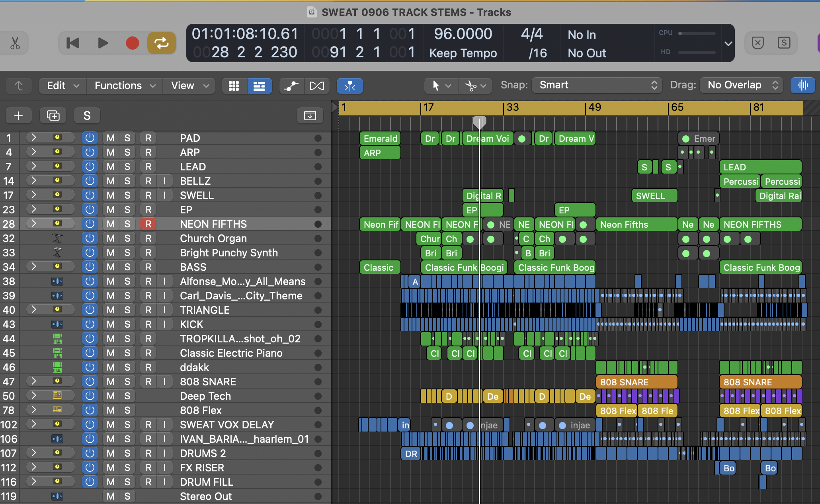Start playback with Play button
Viewport: 820px width, 504px height.
[x=103, y=43]
